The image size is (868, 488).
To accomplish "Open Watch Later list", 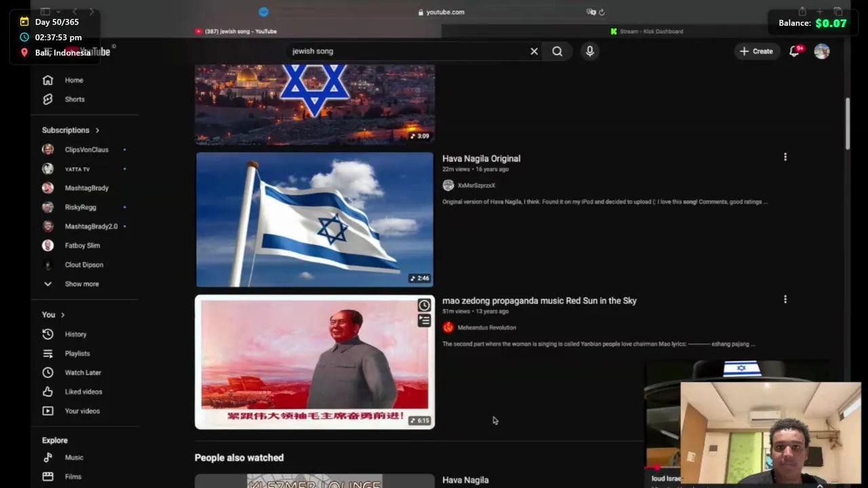I will (x=81, y=372).
